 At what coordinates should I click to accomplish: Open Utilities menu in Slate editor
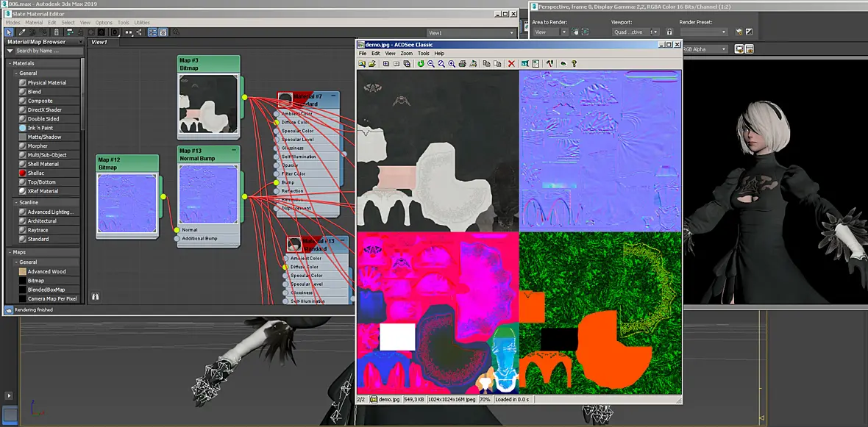pyautogui.click(x=142, y=23)
